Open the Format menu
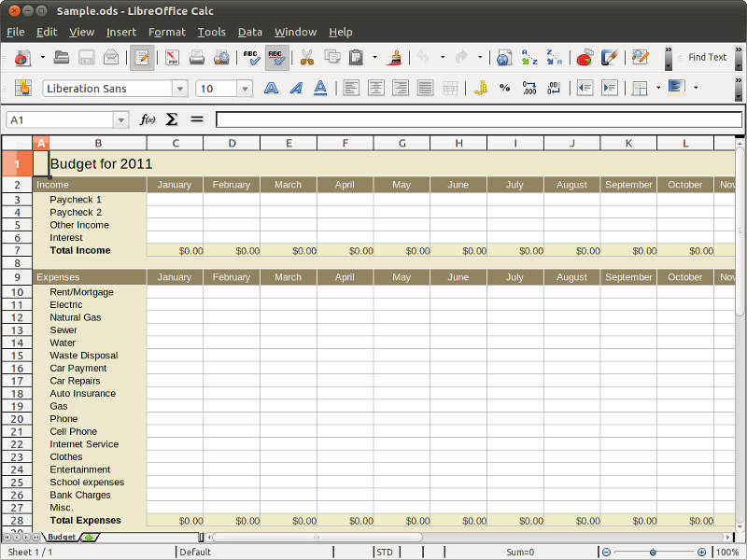Image resolution: width=747 pixels, height=560 pixels. click(167, 32)
